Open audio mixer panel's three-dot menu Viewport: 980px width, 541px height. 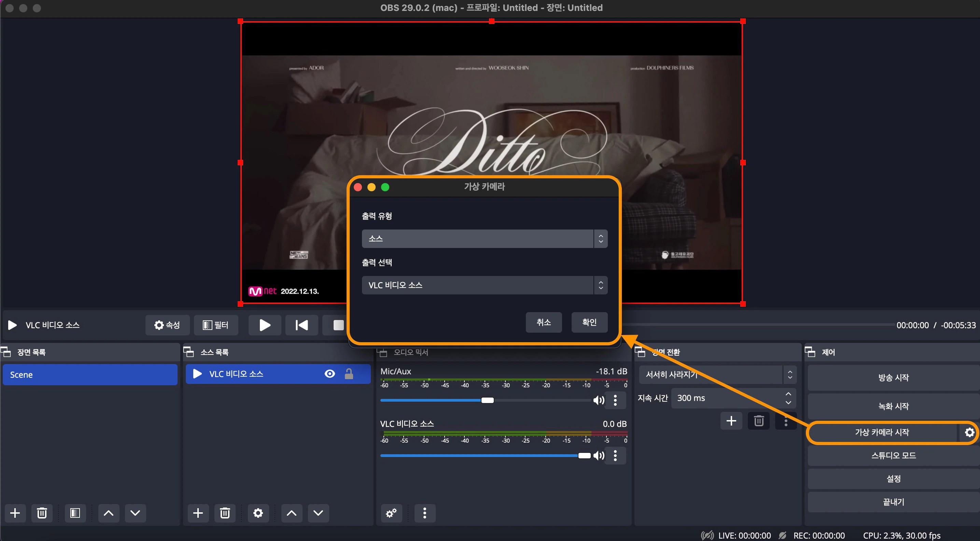425,513
